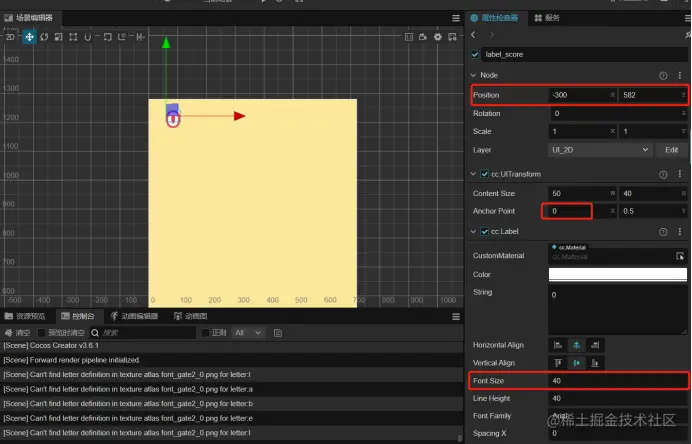Toggle the regex checkbox in console
This screenshot has height=444, width=692.
[x=205, y=332]
